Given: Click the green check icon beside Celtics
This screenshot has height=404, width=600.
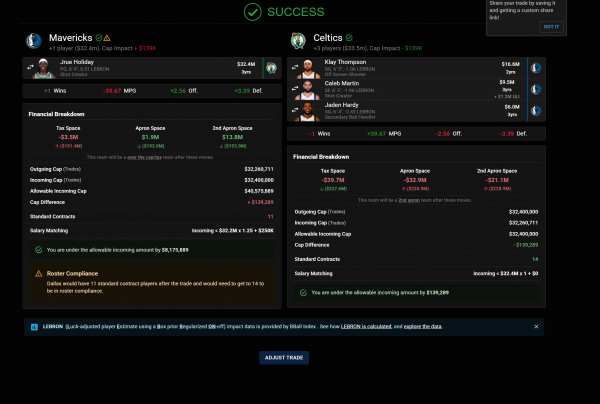Looking at the screenshot, I should coord(349,37).
